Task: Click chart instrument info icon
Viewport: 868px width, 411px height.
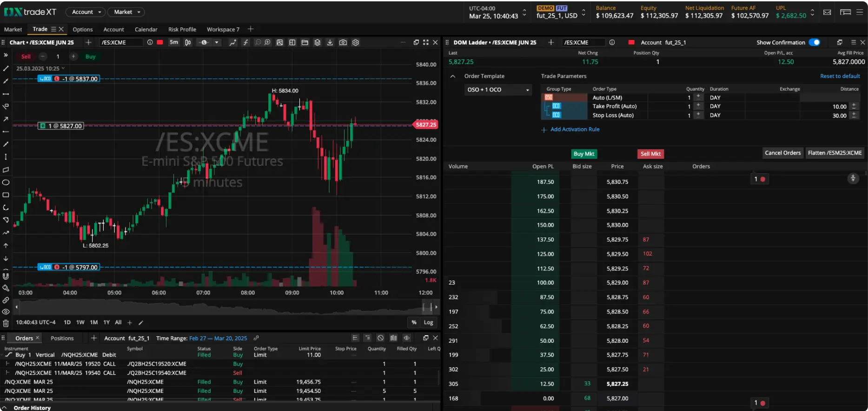Action: pos(150,42)
